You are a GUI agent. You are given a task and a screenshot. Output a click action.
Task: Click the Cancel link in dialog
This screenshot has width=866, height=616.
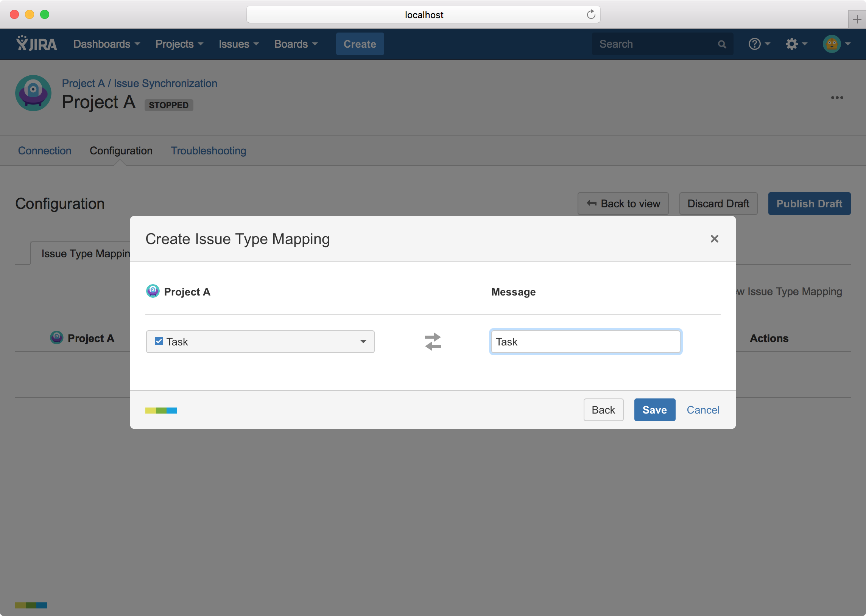tap(702, 410)
